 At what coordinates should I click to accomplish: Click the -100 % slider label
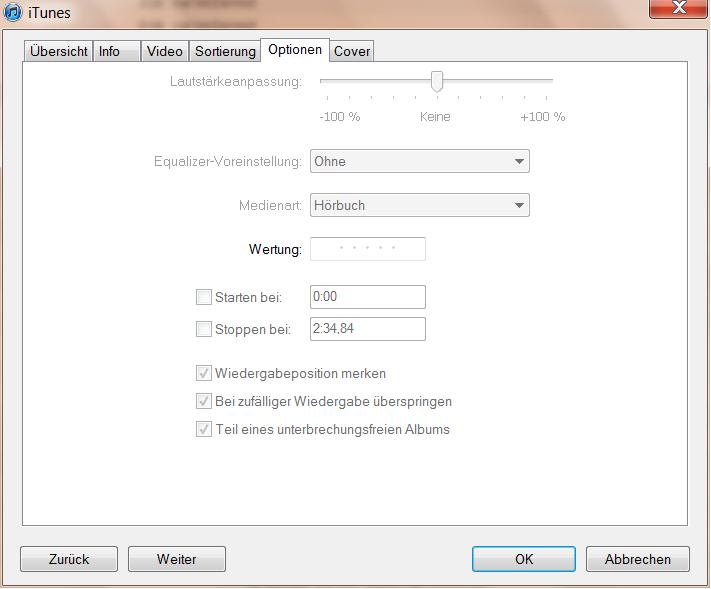click(340, 117)
